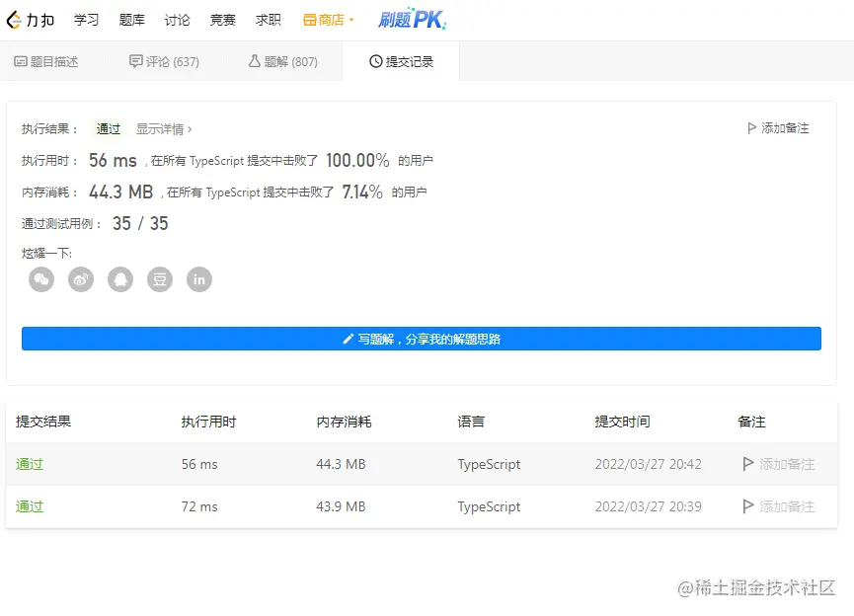Click the 72 ms runtime cell

tap(199, 506)
